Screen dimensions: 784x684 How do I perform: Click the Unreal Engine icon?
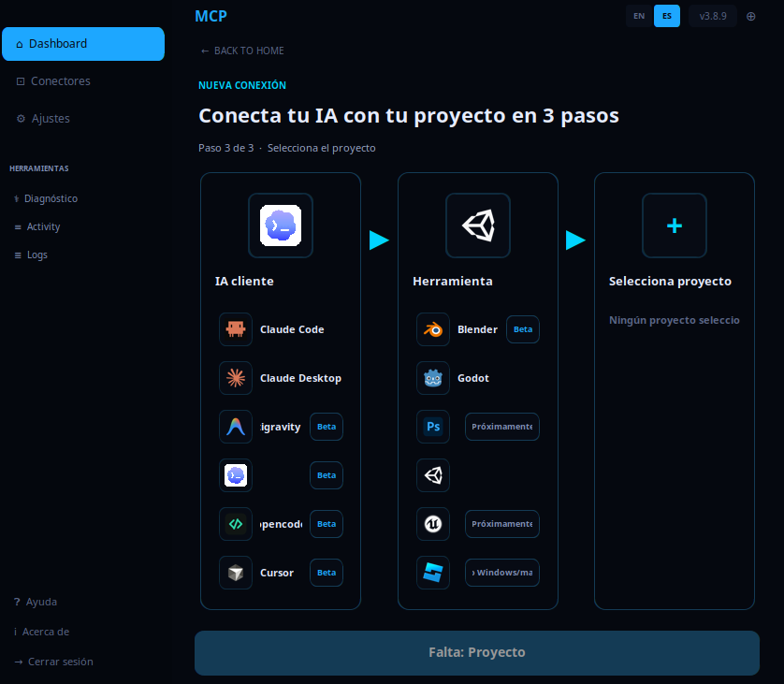coord(433,524)
